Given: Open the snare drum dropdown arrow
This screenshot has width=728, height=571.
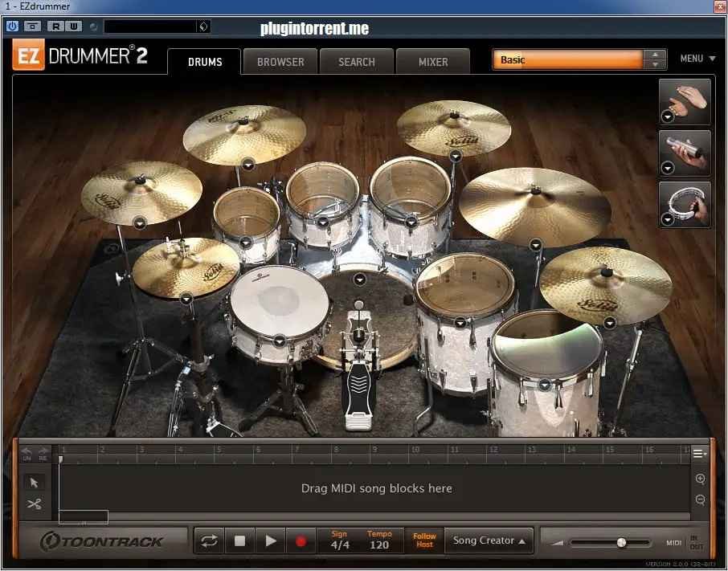Looking at the screenshot, I should 279,341.
